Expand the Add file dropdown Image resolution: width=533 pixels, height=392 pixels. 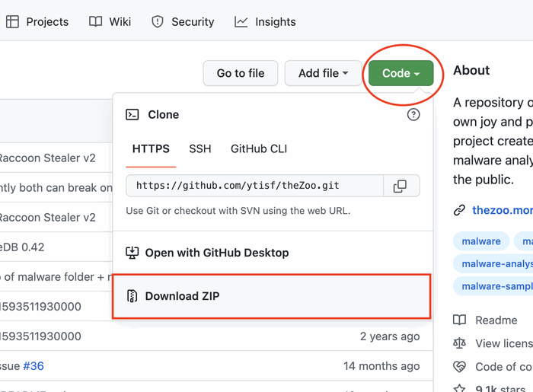click(x=323, y=73)
